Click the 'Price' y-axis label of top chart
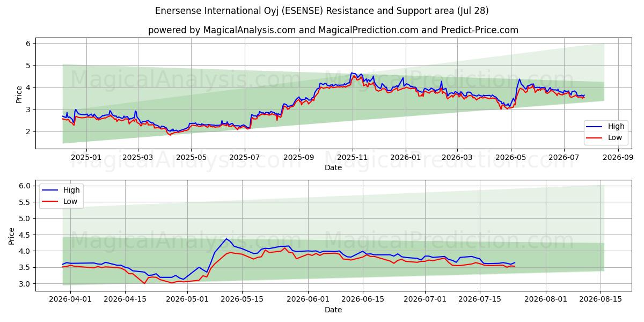The image size is (644, 322). click(19, 93)
